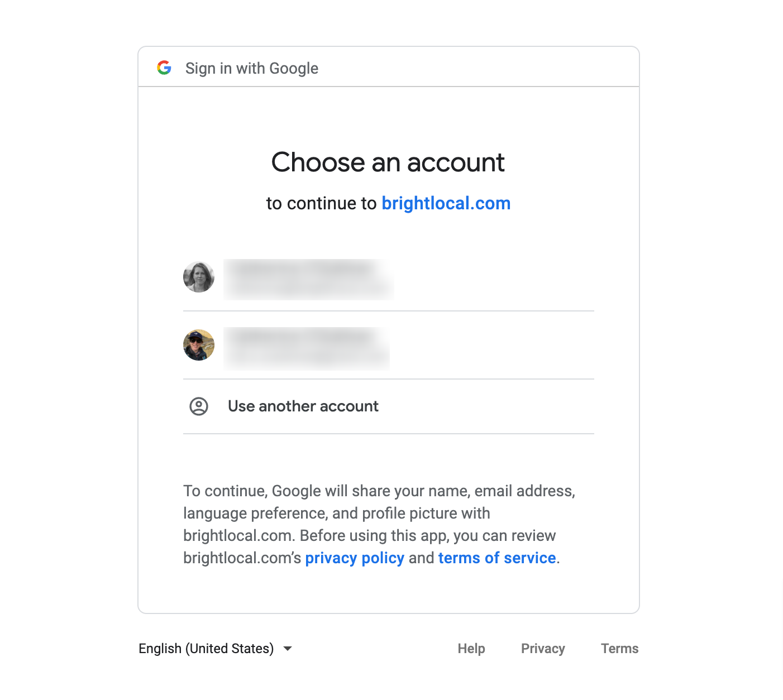Pick the first blurred account name

tap(308, 279)
